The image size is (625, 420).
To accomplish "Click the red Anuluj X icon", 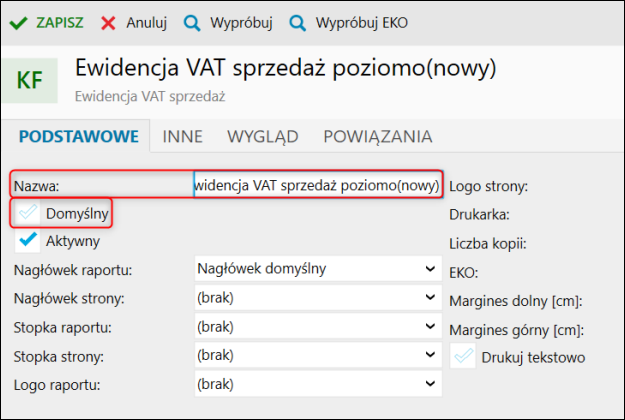I will [108, 21].
